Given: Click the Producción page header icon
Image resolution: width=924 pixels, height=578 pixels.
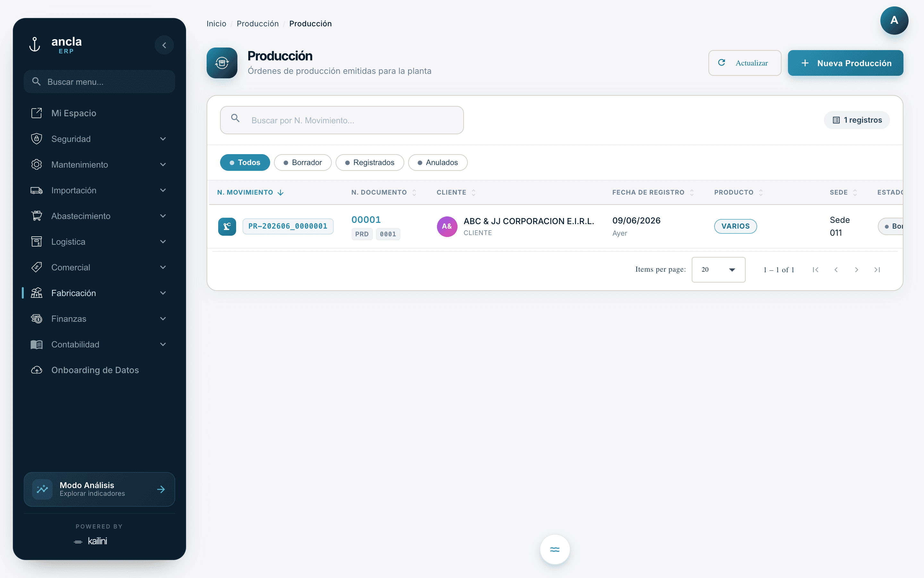Looking at the screenshot, I should tap(222, 63).
